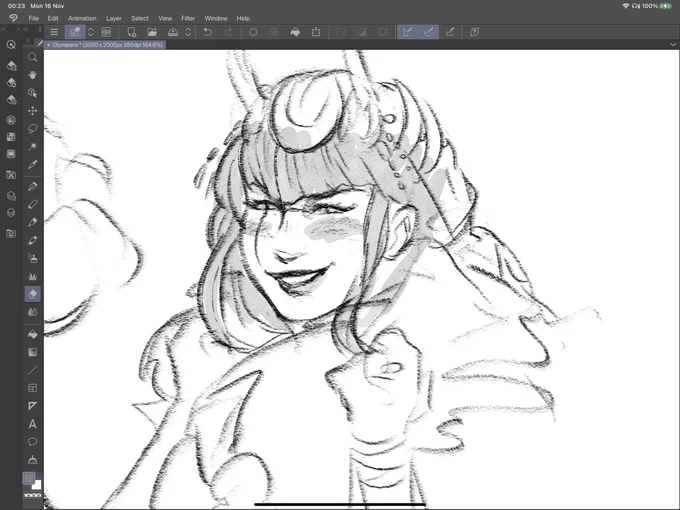Viewport: 680px width, 510px height.
Task: Select the Frame border tool
Action: 33,388
